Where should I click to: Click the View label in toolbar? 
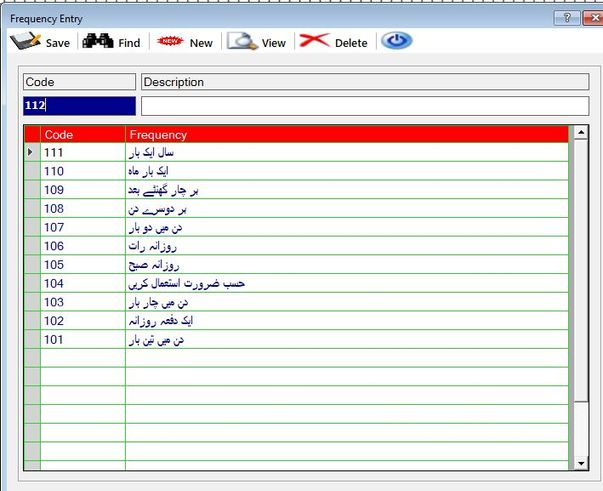(274, 43)
